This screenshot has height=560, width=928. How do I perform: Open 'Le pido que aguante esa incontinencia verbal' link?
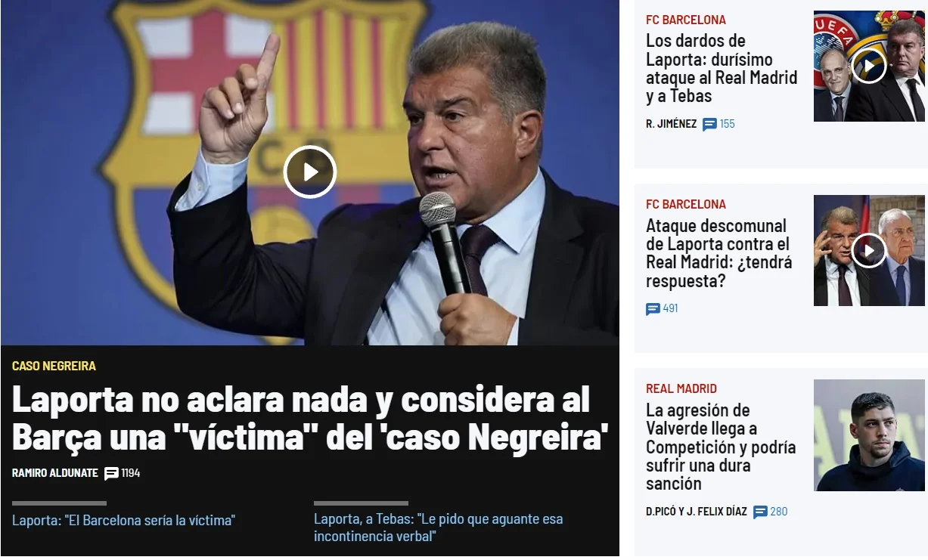tap(439, 528)
